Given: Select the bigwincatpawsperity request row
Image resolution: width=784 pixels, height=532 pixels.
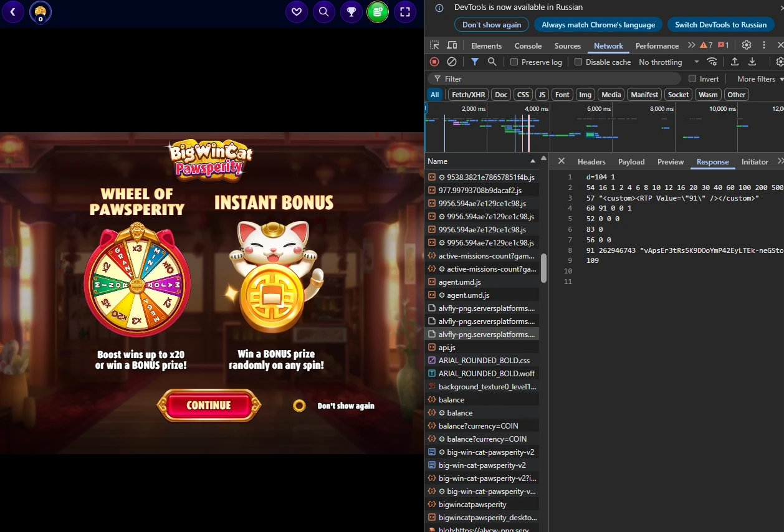Looking at the screenshot, I should (482, 505).
